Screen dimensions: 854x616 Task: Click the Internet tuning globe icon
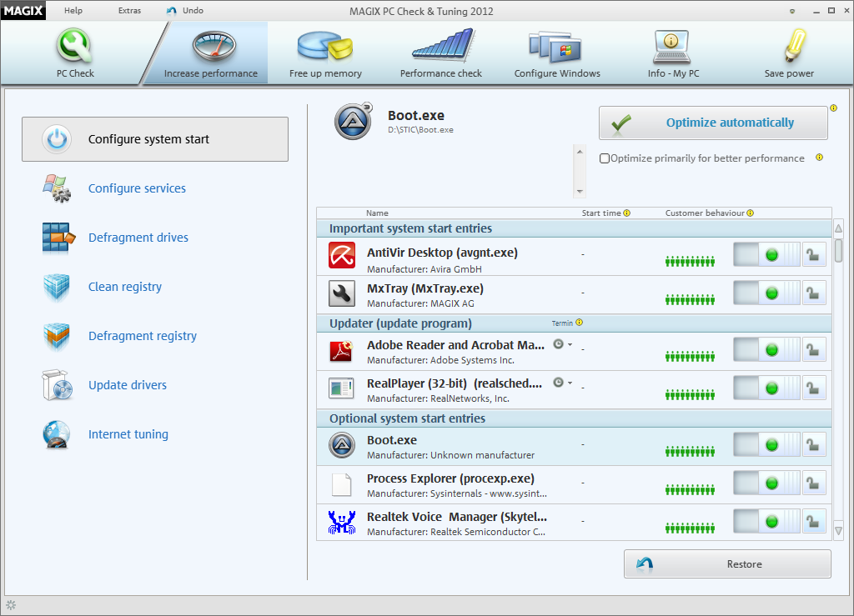[57, 434]
